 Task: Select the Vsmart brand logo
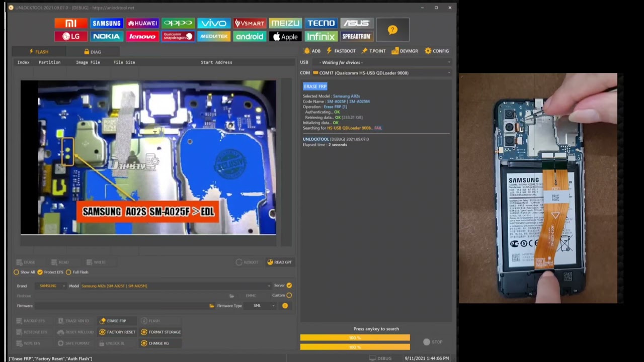click(x=249, y=23)
